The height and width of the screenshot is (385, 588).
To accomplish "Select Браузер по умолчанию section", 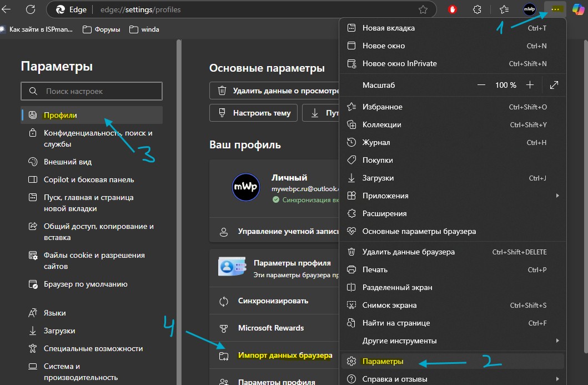I will click(92, 284).
